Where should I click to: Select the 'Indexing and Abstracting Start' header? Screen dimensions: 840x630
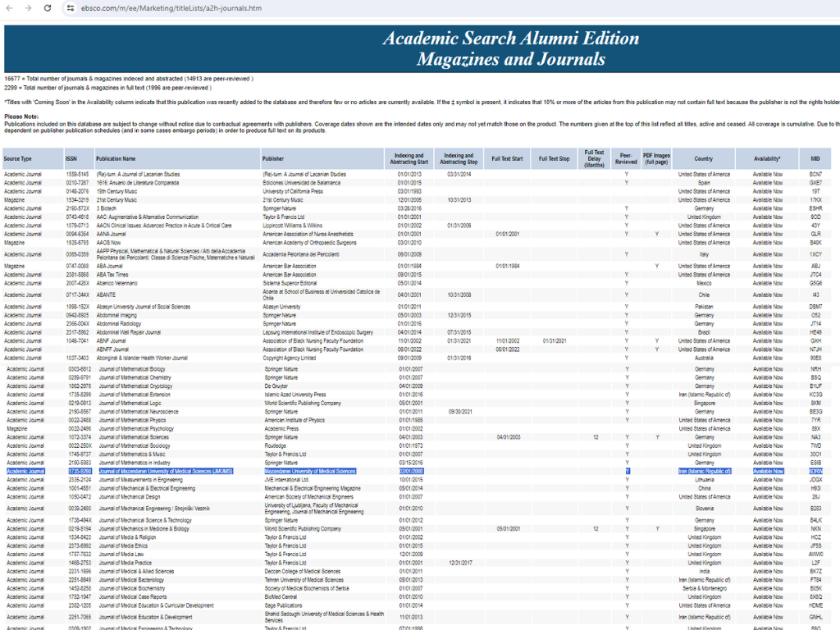[x=409, y=158]
